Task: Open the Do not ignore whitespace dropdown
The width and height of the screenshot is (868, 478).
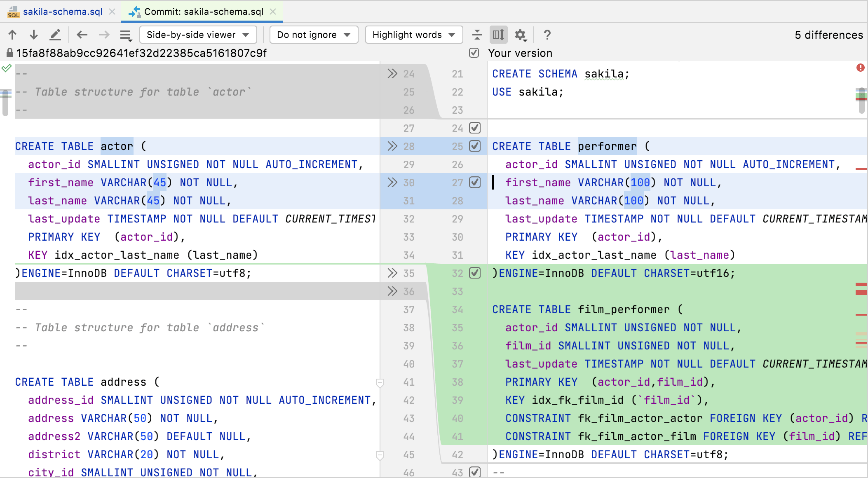Action: pos(313,35)
